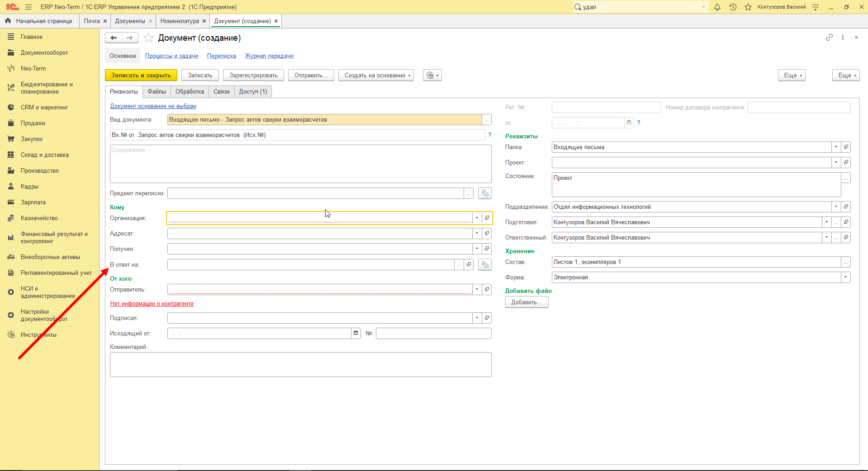The height and width of the screenshot is (471, 868).
Task: Open main menu hamburger icon
Action: coord(28,7)
